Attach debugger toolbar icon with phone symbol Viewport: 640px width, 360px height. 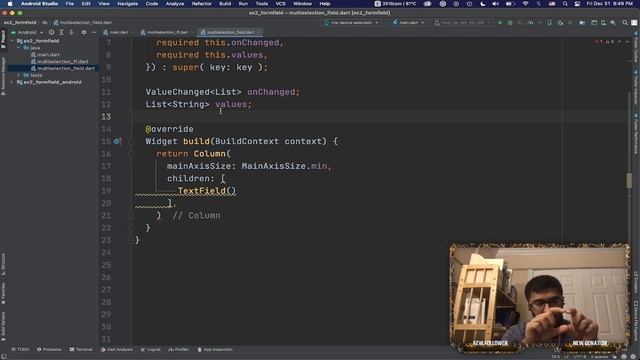click(549, 23)
